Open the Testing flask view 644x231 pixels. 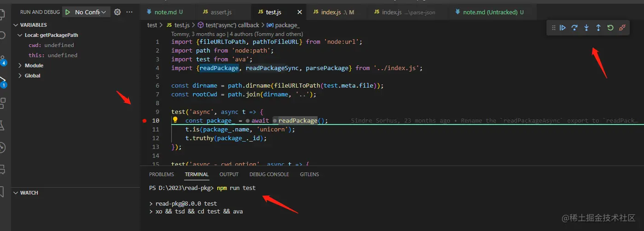click(3, 125)
